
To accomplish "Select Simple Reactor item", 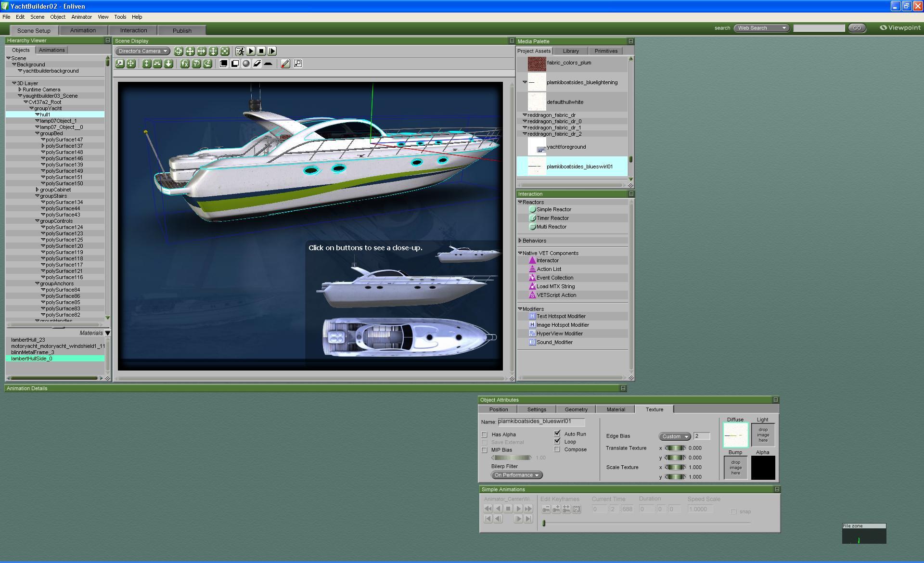I will click(x=553, y=210).
